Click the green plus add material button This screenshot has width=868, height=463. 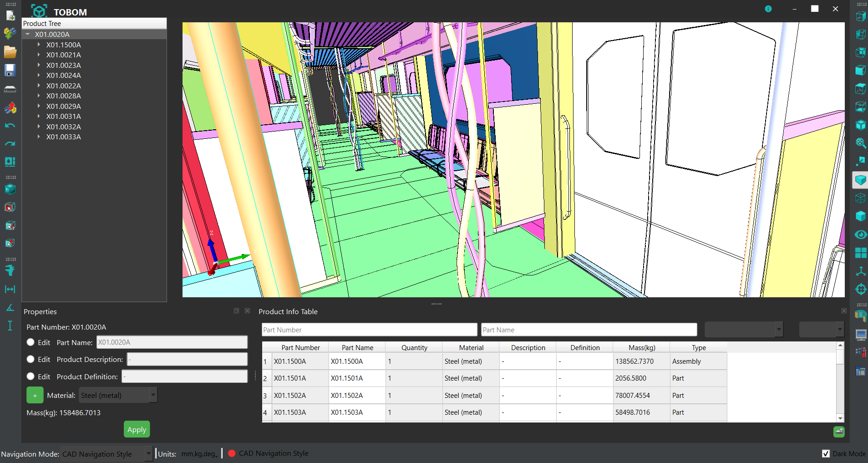point(35,395)
